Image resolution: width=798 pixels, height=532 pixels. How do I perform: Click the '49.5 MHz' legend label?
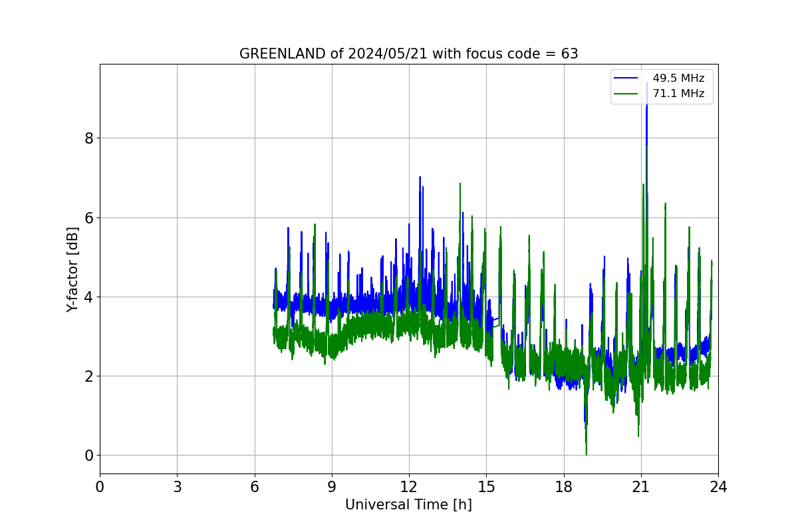click(x=678, y=78)
